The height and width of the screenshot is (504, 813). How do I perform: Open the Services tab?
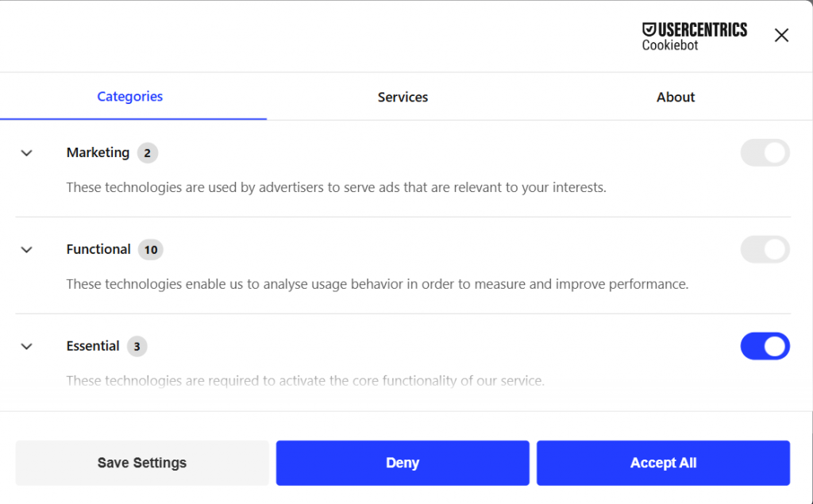403,97
